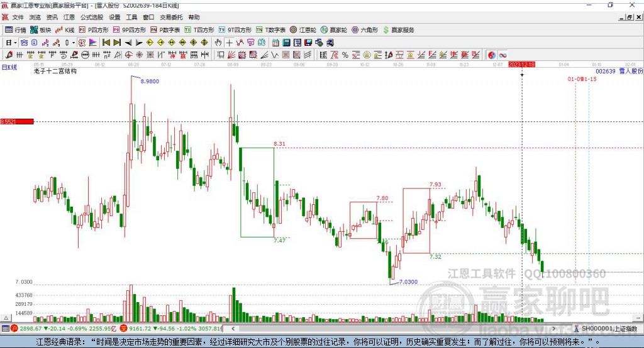Open the 六角形 hexagon tool
Viewport: 644px width, 348px height.
tap(364, 30)
